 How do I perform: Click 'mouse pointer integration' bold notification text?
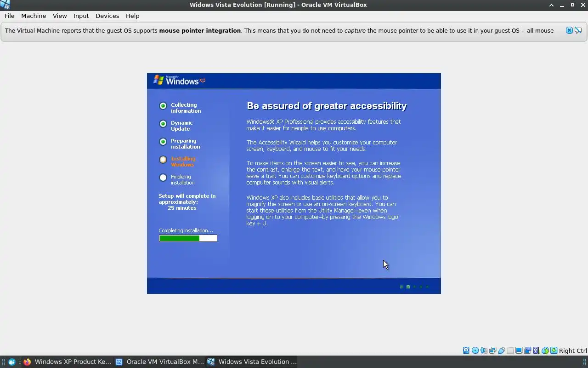(200, 30)
